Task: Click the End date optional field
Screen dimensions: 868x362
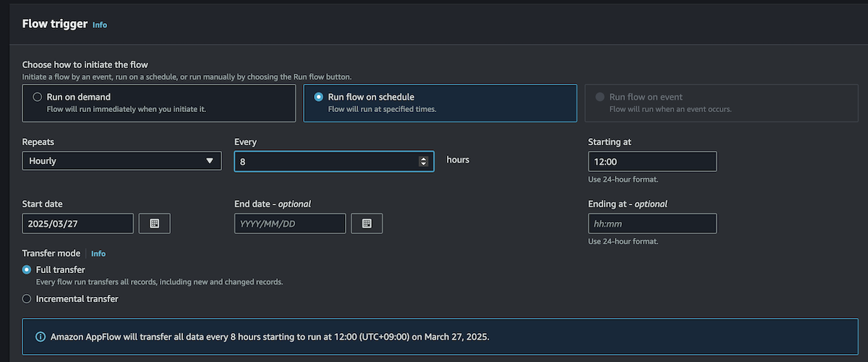Action: click(x=290, y=224)
